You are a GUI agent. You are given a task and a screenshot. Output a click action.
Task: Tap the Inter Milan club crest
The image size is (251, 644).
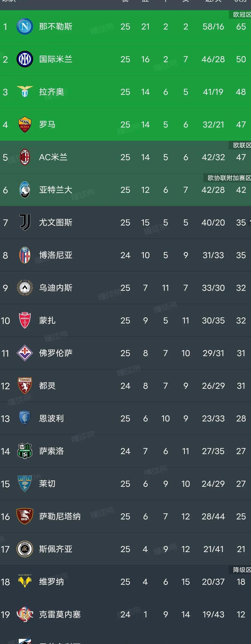(x=25, y=59)
